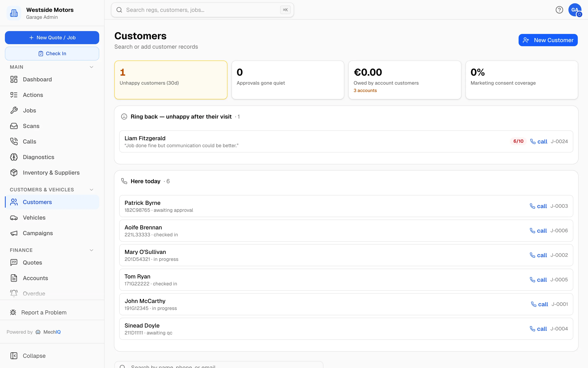Click the Vehicles car icon

14,218
